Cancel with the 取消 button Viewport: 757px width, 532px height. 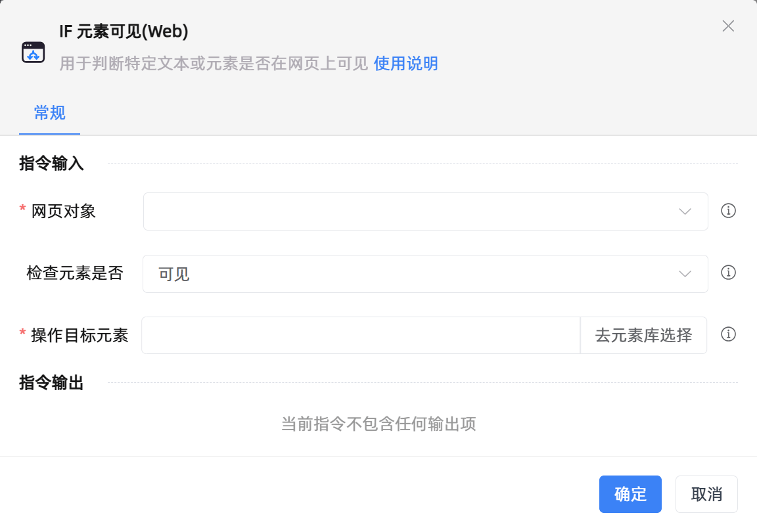click(x=706, y=494)
